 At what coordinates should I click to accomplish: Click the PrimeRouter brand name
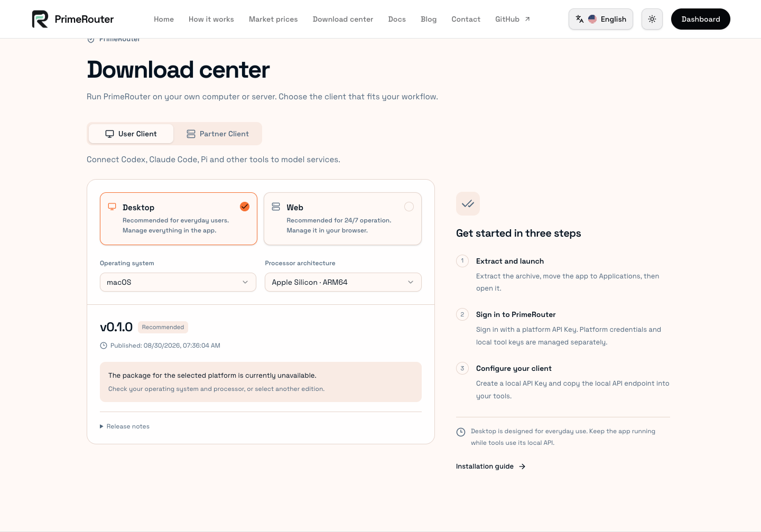click(x=84, y=19)
